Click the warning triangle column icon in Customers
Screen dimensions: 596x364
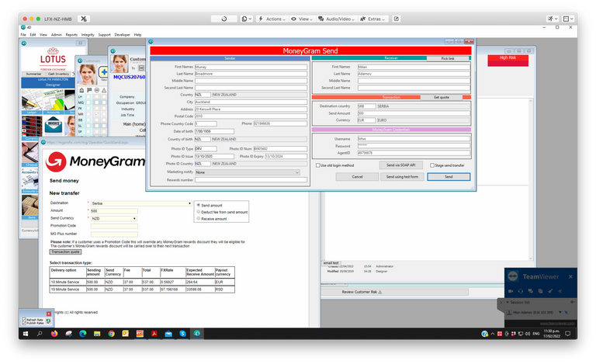(x=104, y=90)
